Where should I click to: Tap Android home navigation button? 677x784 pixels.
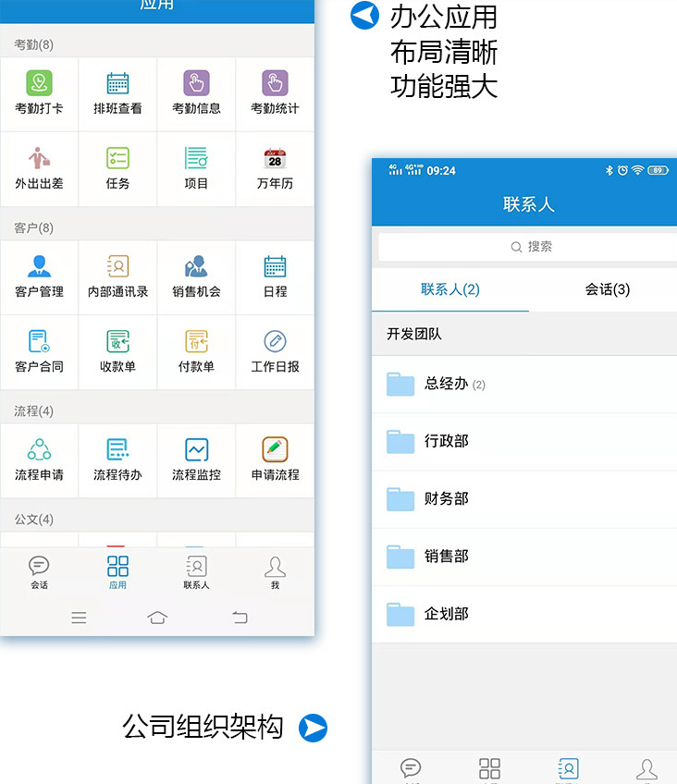pos(157,618)
